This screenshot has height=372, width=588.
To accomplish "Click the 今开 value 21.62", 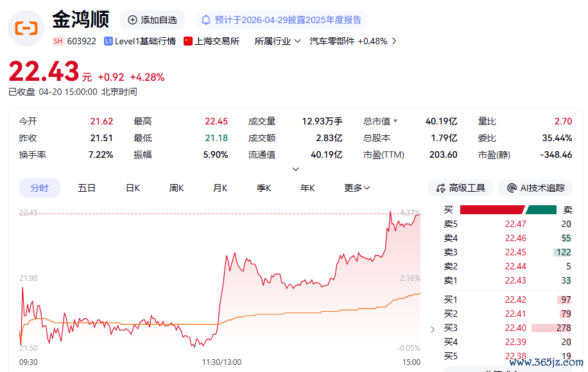I will click(x=101, y=121).
